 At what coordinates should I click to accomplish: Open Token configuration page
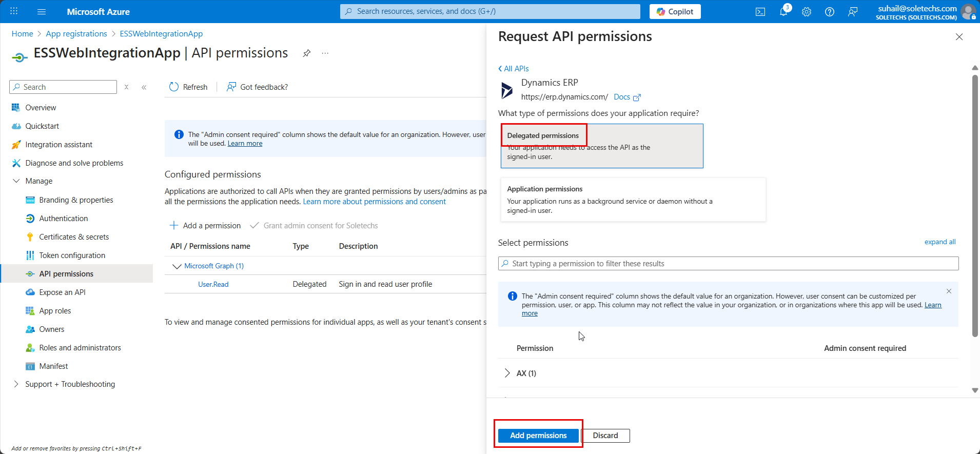pyautogui.click(x=72, y=255)
